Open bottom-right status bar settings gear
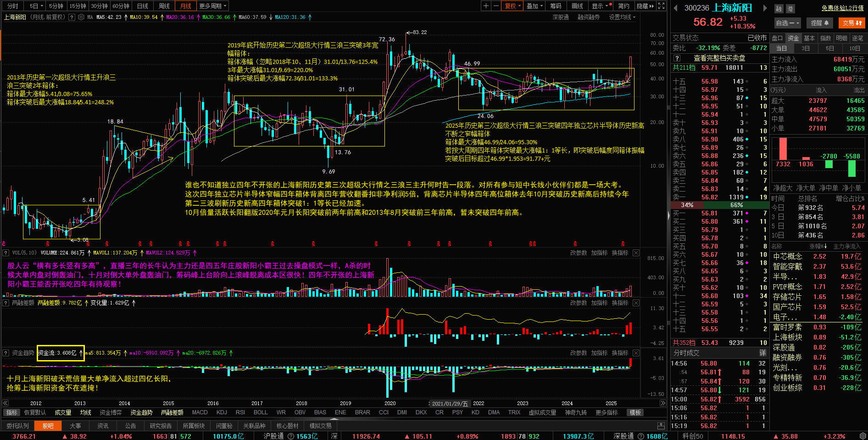The height and width of the screenshot is (440, 868). [x=863, y=435]
